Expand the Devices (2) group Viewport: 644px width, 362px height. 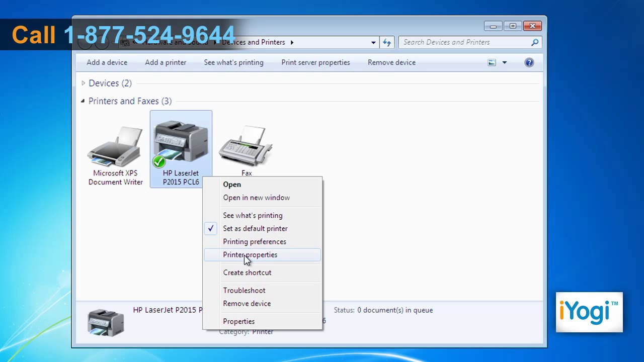click(x=83, y=83)
